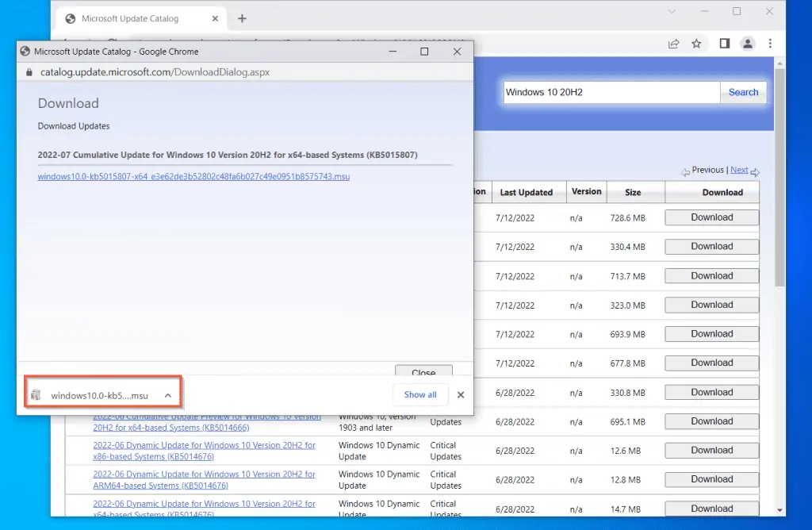Sort by Last Updated column header
Viewport: 812px width, 530px height.
[x=527, y=192]
